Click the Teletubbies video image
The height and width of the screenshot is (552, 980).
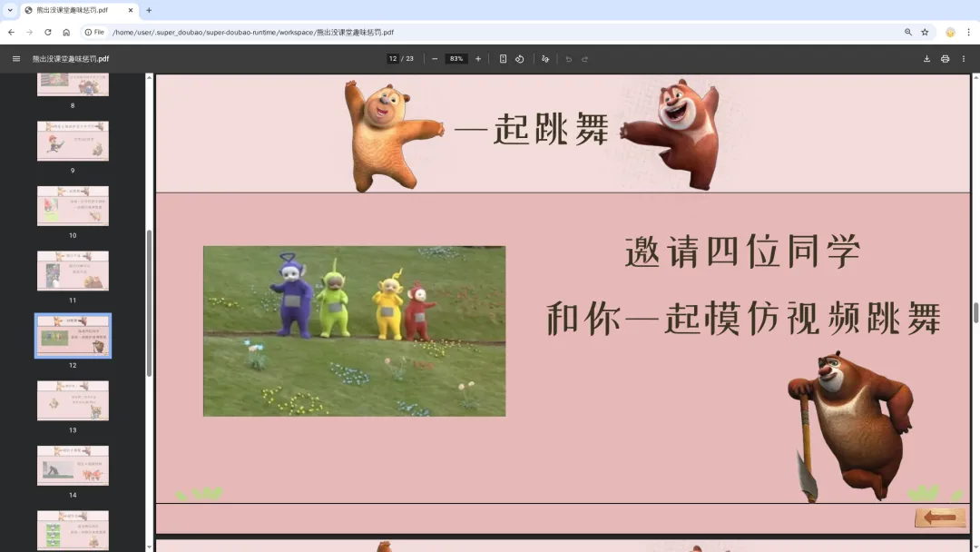tap(355, 330)
